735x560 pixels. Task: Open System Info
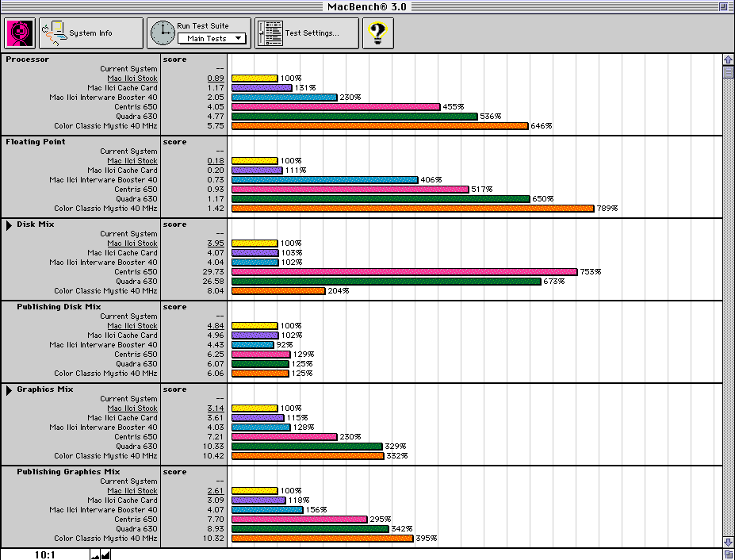coord(91,33)
